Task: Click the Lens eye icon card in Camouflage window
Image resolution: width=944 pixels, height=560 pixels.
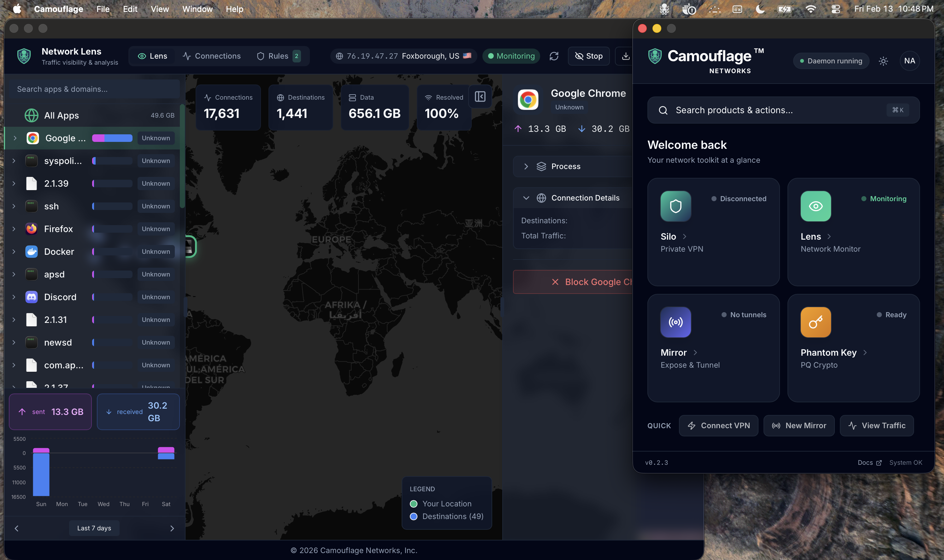Action: pos(816,206)
